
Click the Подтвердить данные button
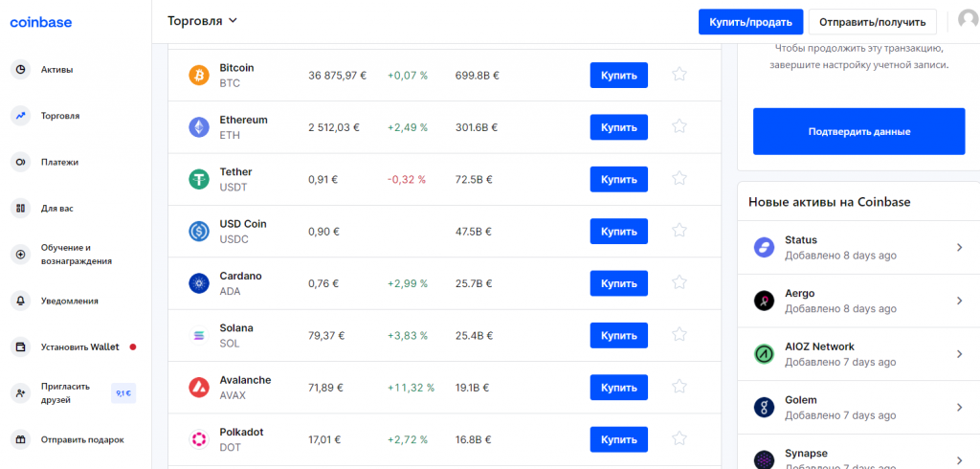click(858, 131)
